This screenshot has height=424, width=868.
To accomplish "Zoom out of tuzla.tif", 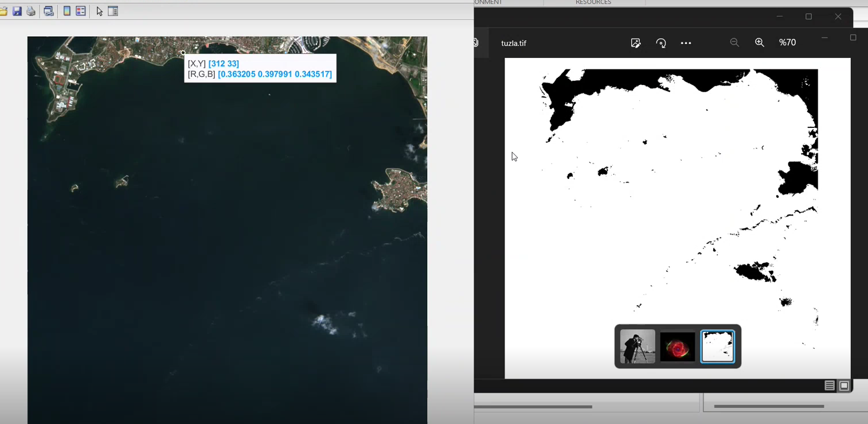I will click(x=734, y=42).
